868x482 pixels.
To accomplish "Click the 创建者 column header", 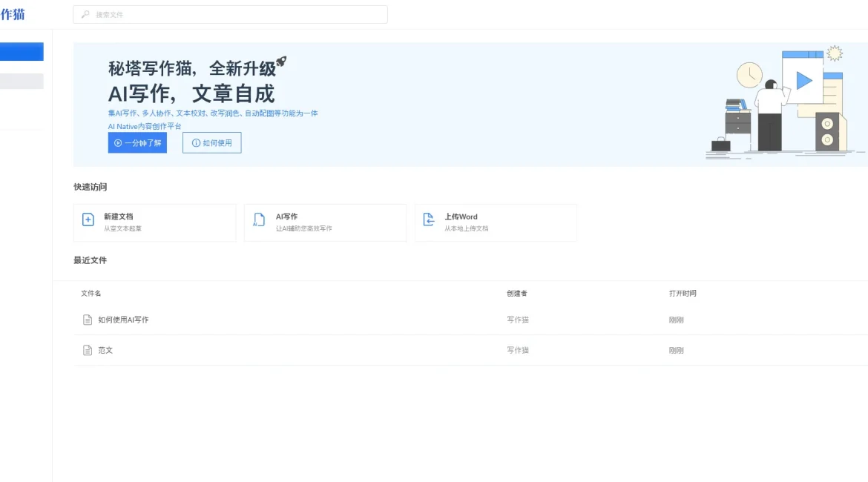I will (517, 294).
